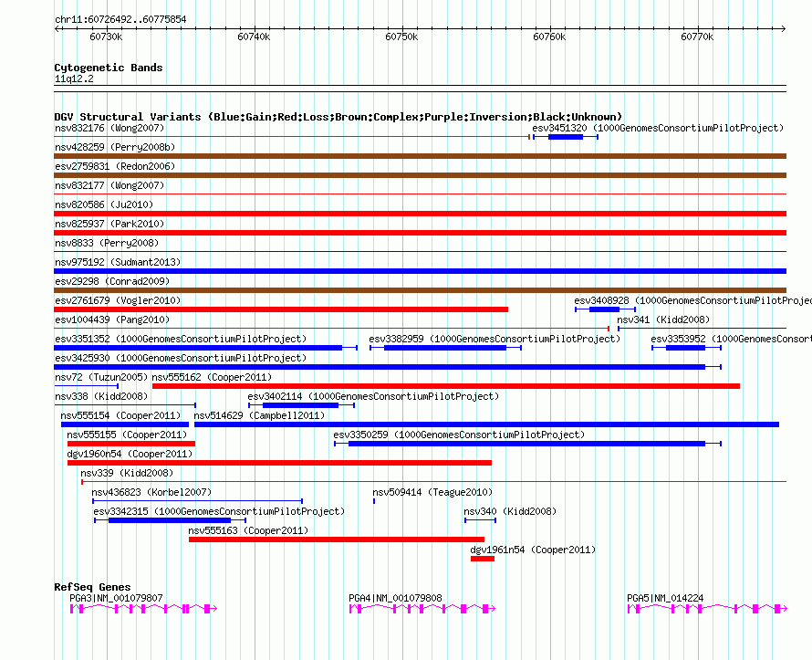Select the nsv339 (Kidd2008) label
The height and width of the screenshot is (660, 812).
click(x=127, y=473)
